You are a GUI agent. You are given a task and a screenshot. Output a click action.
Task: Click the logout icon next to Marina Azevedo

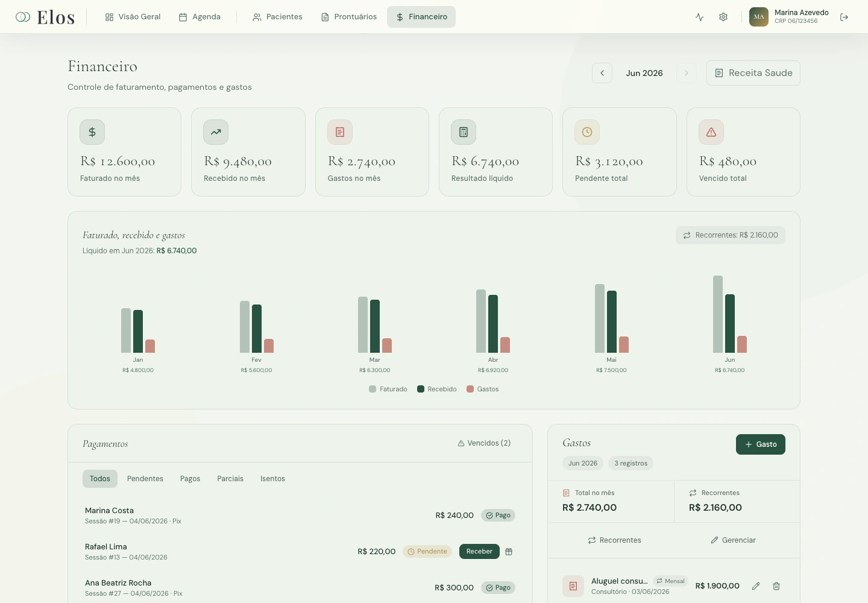(844, 17)
